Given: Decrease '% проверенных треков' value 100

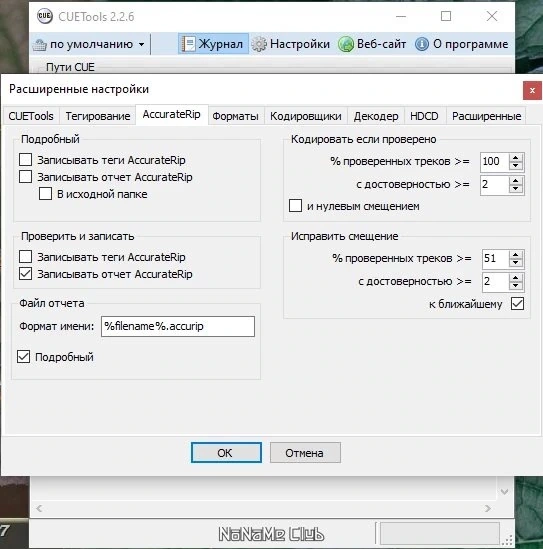Looking at the screenshot, I should [x=516, y=166].
